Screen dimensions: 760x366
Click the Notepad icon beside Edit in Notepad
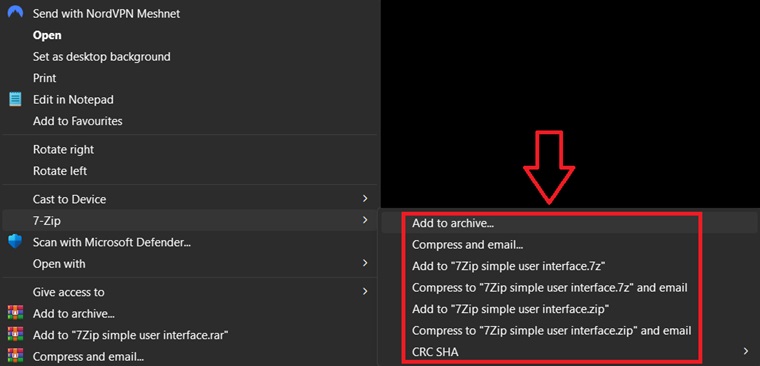[16, 99]
